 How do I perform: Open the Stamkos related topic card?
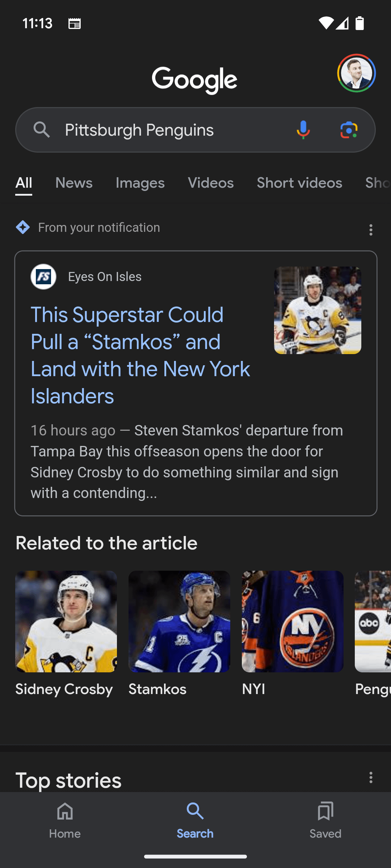[179, 633]
